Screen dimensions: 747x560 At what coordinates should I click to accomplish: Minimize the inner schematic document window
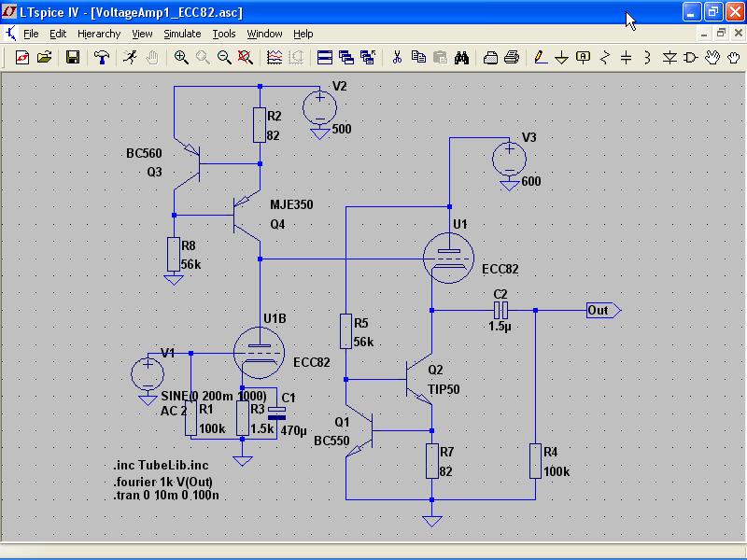tap(704, 34)
